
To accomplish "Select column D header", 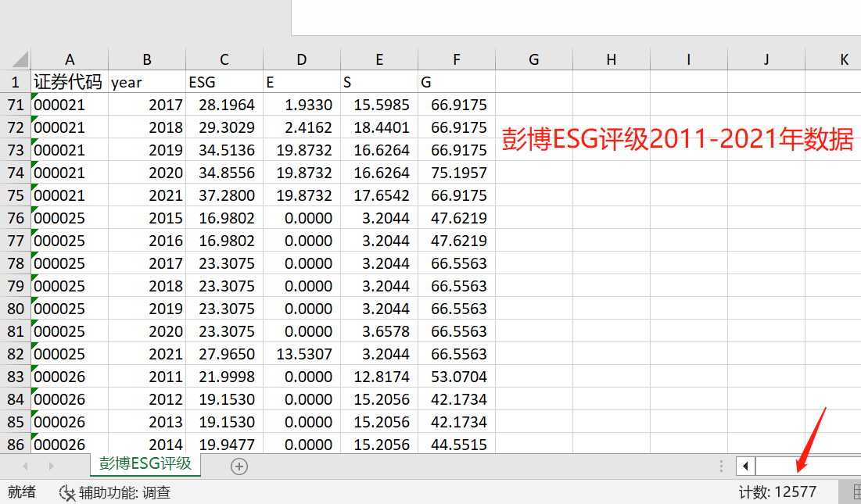I will point(302,59).
